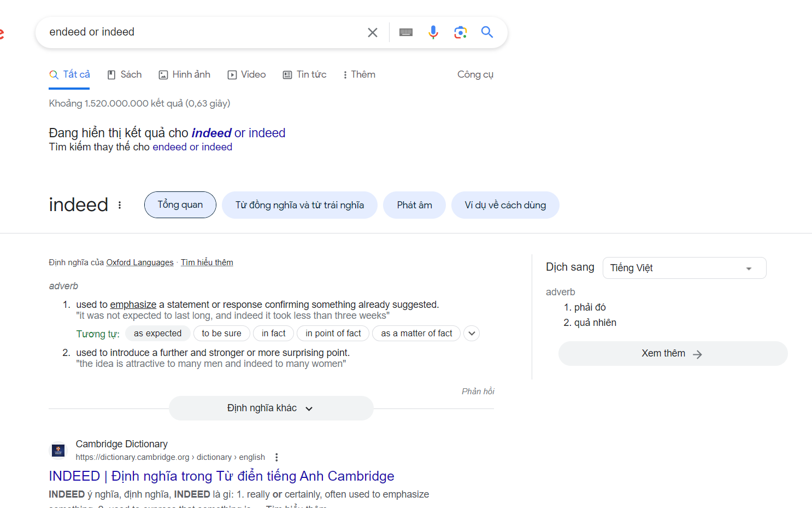812x508 pixels.
Task: Open the Thêm search filters menu
Action: [359, 74]
